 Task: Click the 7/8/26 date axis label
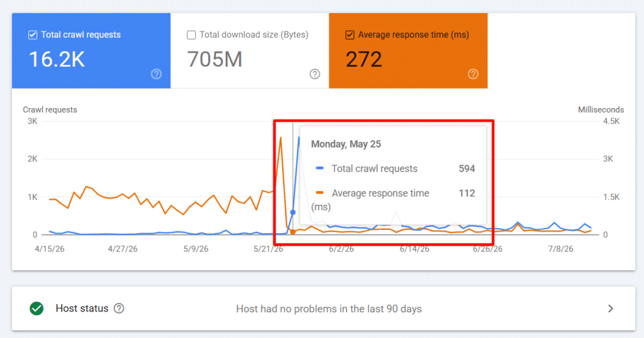click(x=560, y=249)
